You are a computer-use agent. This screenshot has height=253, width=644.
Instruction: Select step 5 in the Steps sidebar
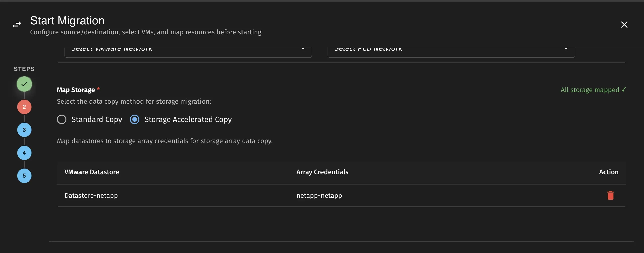tap(24, 175)
